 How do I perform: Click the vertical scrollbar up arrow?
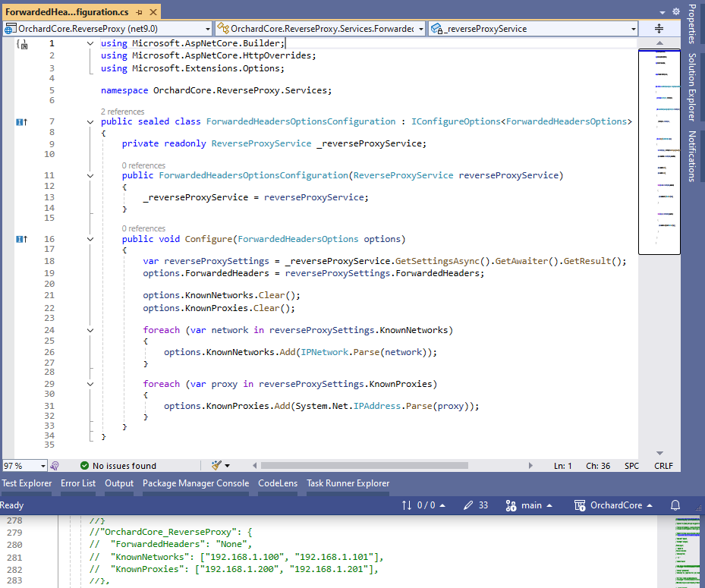659,42
